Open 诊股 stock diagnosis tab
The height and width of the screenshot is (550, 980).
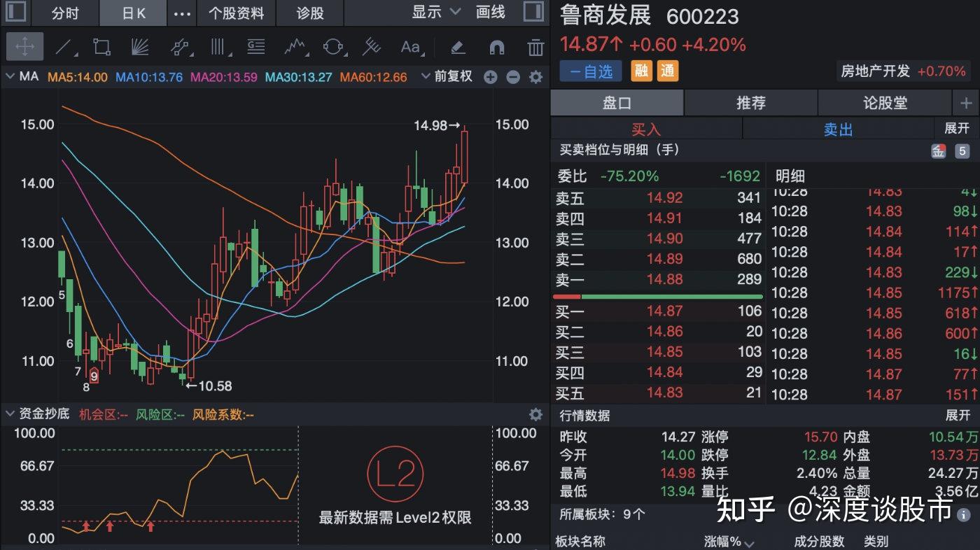pos(310,13)
